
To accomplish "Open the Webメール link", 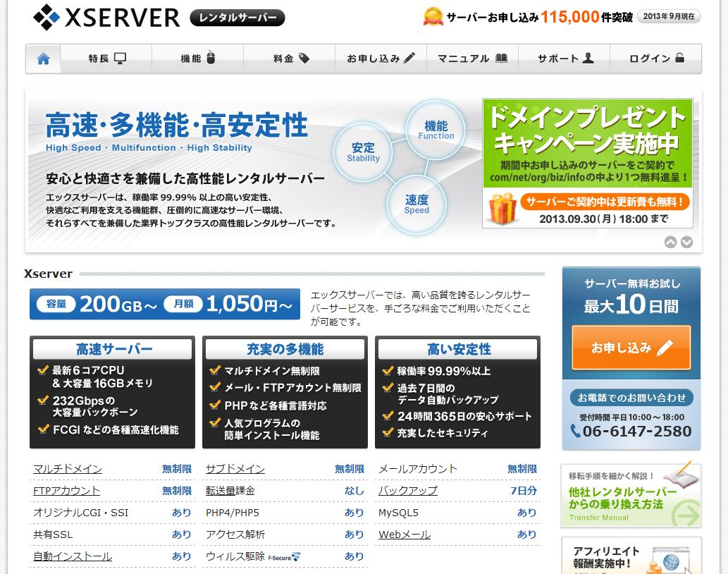I will click(405, 535).
